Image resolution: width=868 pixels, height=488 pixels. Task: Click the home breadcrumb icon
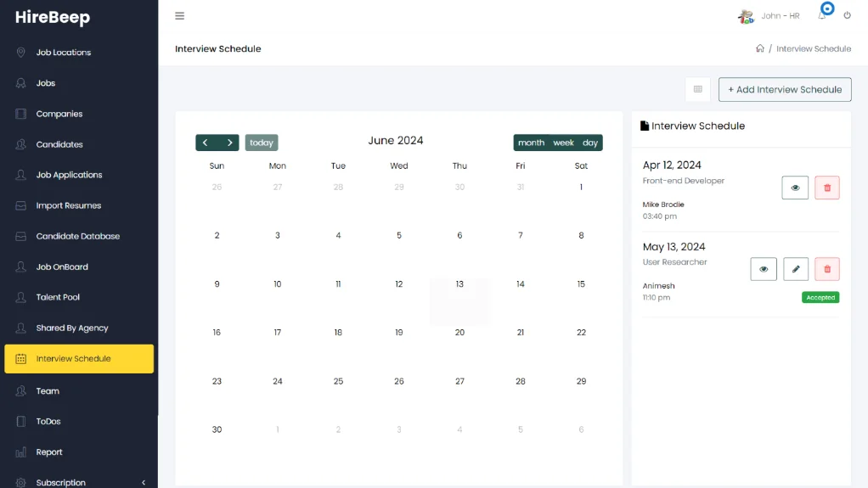pyautogui.click(x=760, y=49)
